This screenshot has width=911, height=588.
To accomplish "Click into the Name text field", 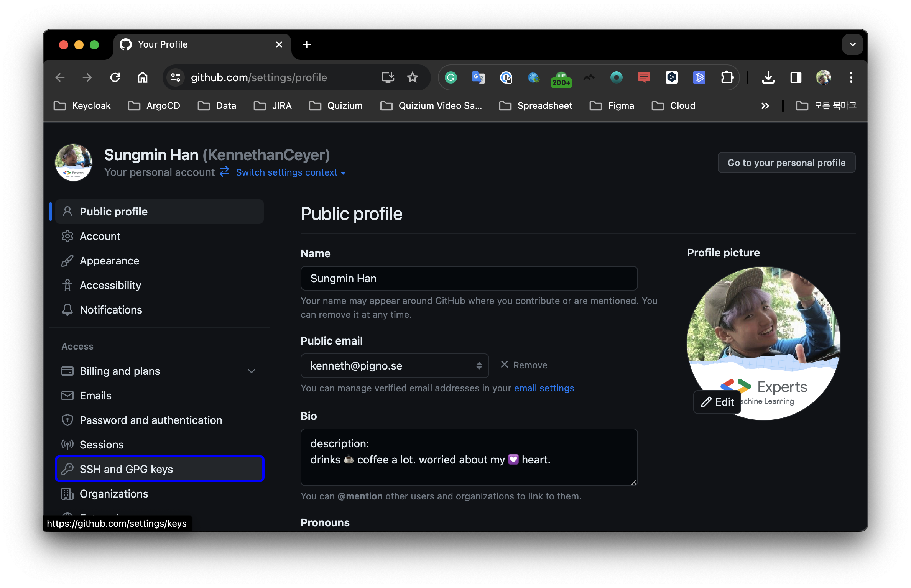I will tap(469, 278).
